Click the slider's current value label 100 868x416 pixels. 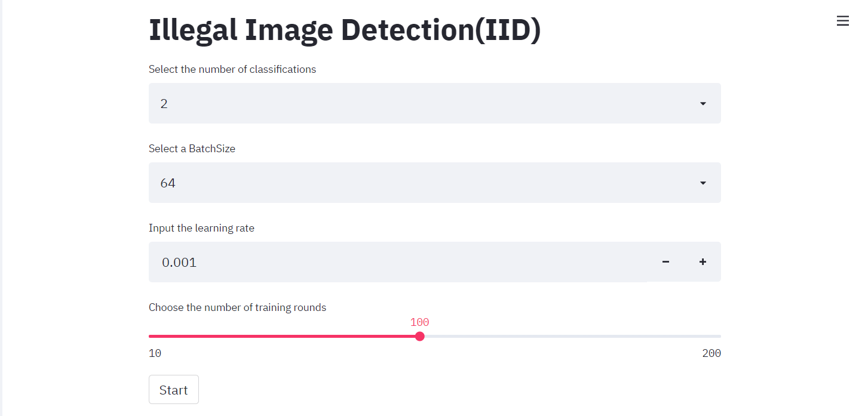(419, 322)
